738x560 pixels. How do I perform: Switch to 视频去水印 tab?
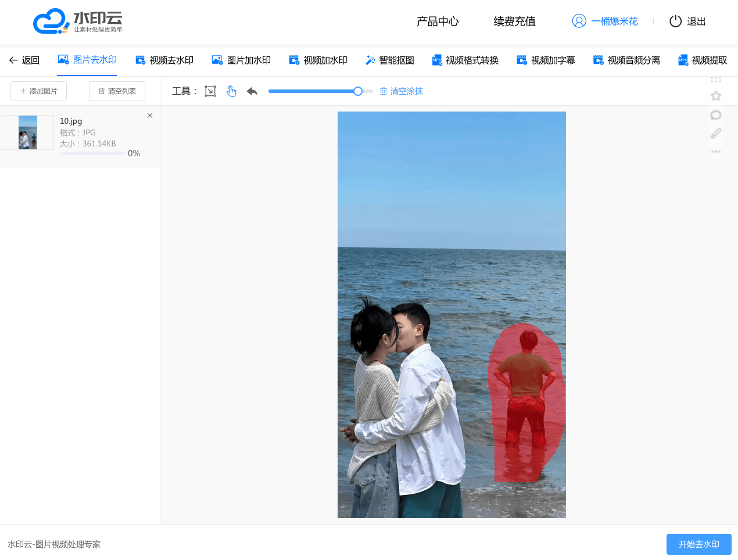[x=164, y=60]
